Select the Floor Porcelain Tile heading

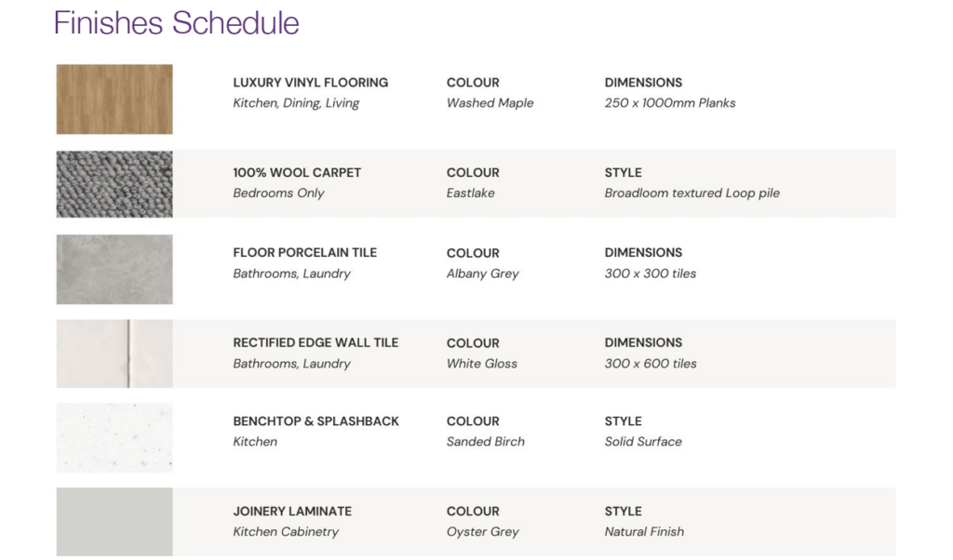tap(304, 253)
